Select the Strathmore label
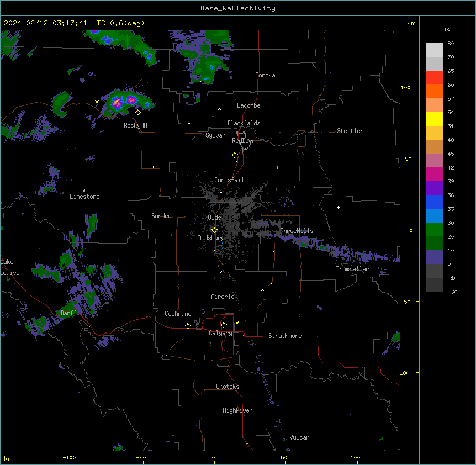The height and width of the screenshot is (465, 476). coord(285,336)
